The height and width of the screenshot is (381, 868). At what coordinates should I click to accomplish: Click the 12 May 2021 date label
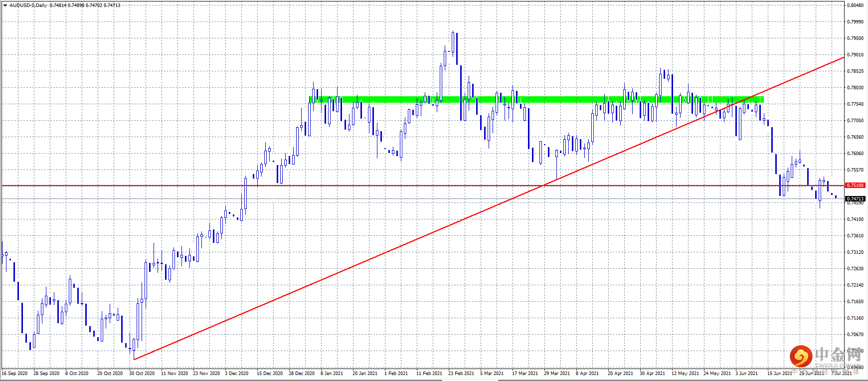coord(685,374)
